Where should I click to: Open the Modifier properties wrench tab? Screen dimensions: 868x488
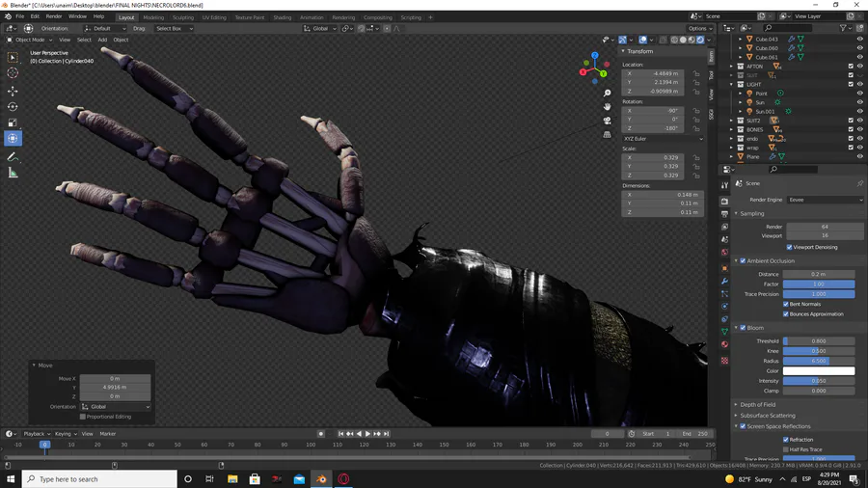[724, 281]
